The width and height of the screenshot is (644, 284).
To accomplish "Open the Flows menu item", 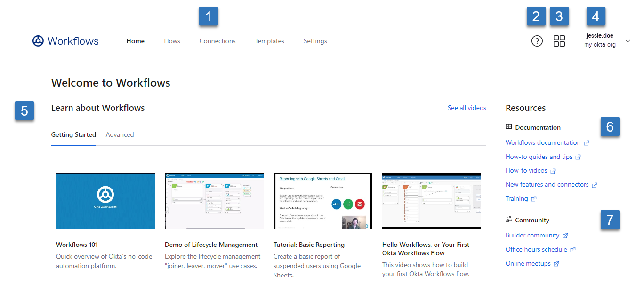I will coord(172,41).
